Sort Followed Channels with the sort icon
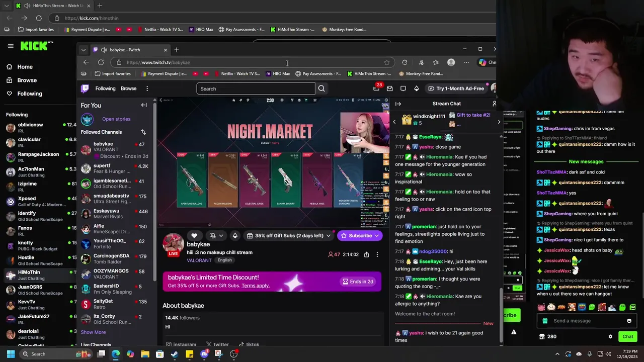The width and height of the screenshot is (644, 362). point(143,132)
